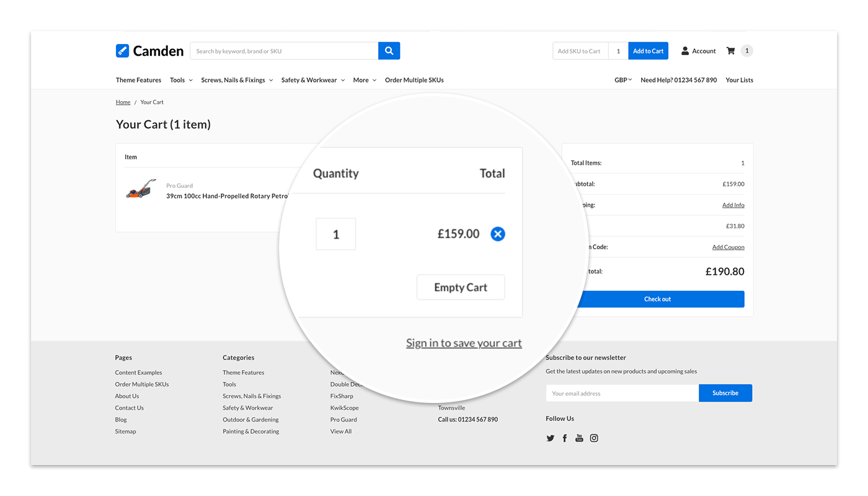Open footer Screws, Nails & Fixings link

[x=252, y=396]
